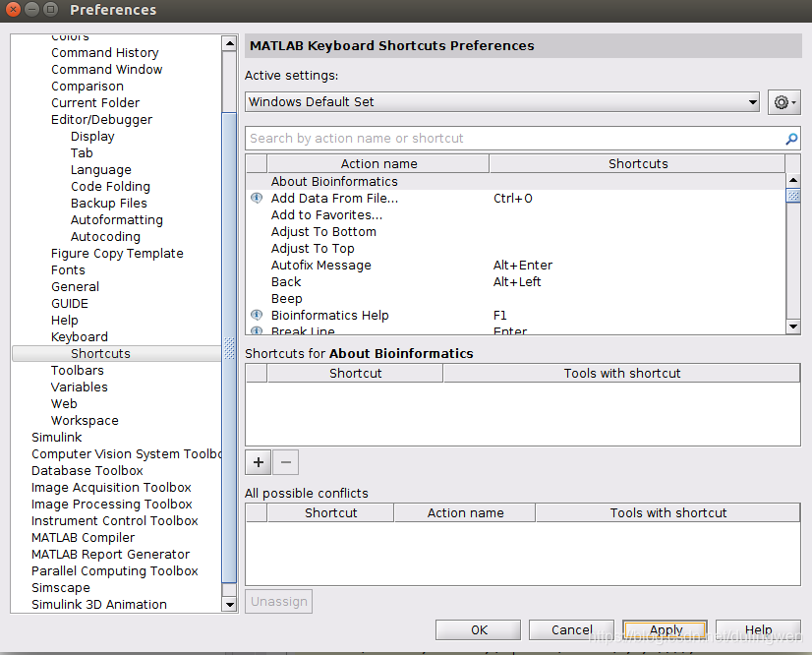Open Parallel Computing Toolbox preferences
The height and width of the screenshot is (655, 812).
[114, 571]
